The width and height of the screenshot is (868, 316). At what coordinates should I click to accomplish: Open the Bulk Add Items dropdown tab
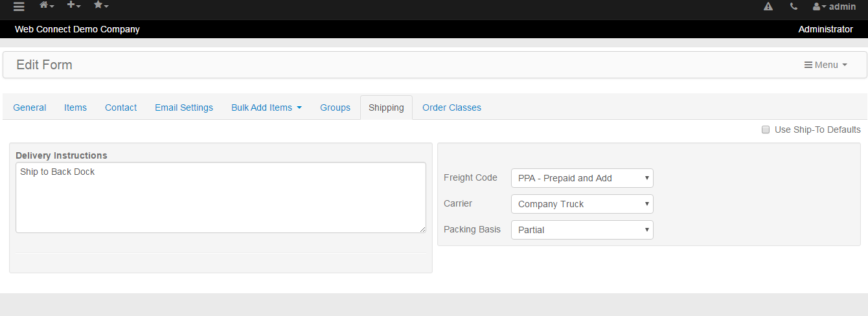[266, 107]
